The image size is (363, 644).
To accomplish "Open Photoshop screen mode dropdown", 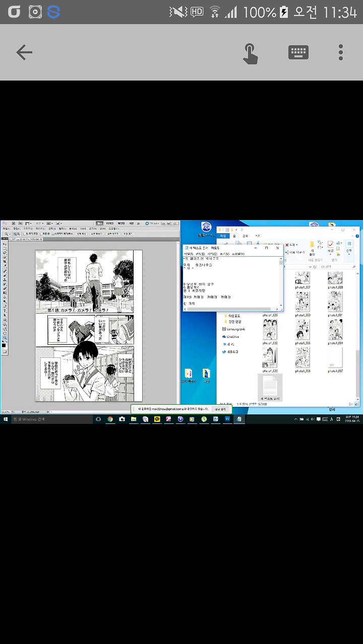I will tap(58, 224).
